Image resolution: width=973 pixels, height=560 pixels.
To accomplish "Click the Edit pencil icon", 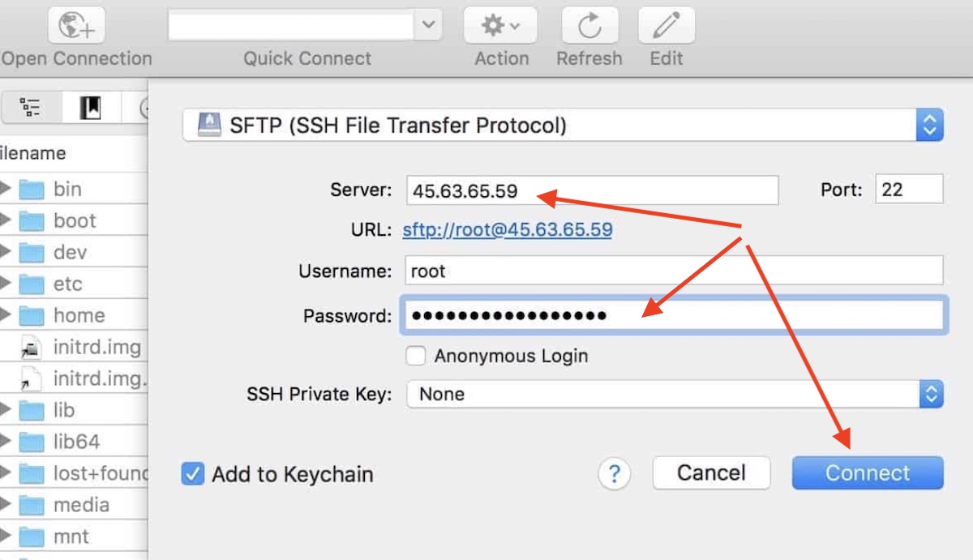I will click(666, 26).
